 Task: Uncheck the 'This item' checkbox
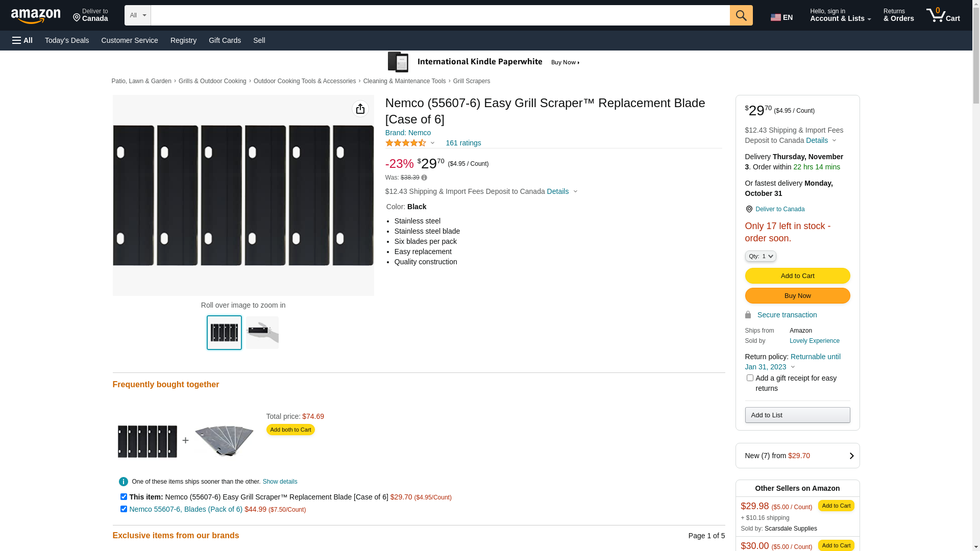(124, 496)
